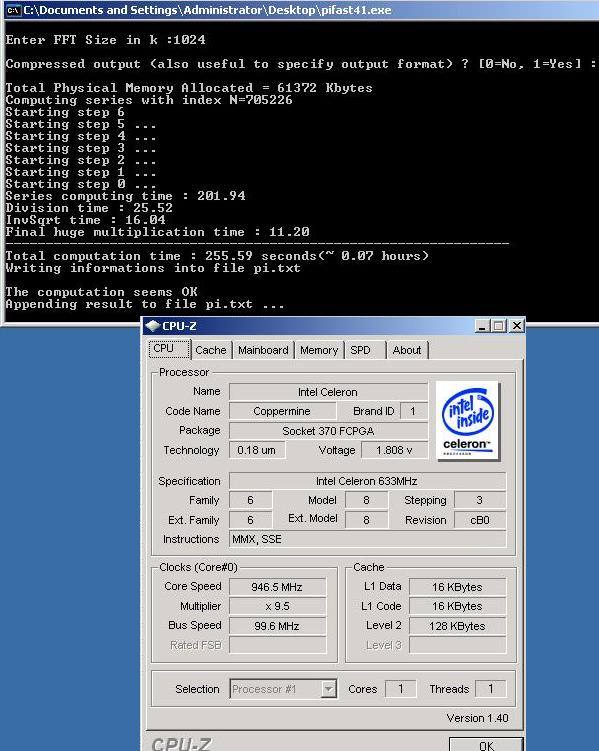The width and height of the screenshot is (599, 751).
Task: Click the Threads count field
Action: click(x=491, y=689)
